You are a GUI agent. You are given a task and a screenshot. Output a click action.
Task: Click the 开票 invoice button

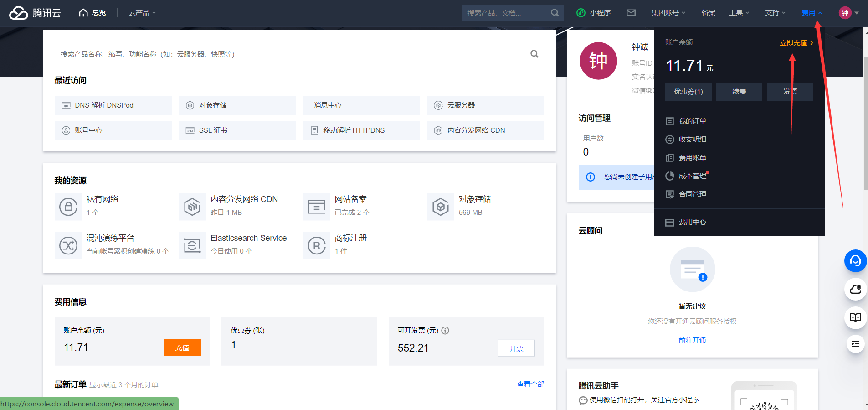click(x=516, y=348)
